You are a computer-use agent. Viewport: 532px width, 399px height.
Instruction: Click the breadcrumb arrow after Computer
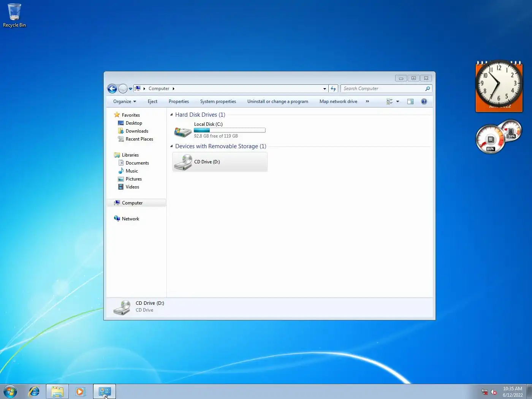click(x=173, y=89)
